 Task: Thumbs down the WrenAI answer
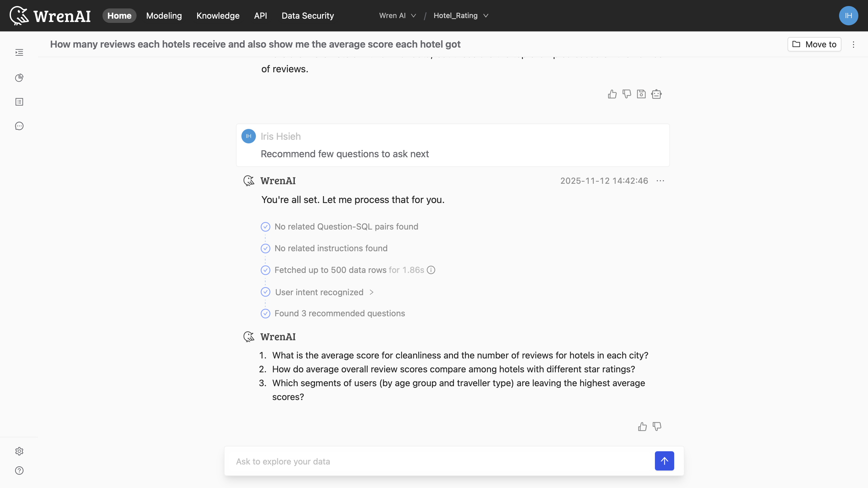627,94
